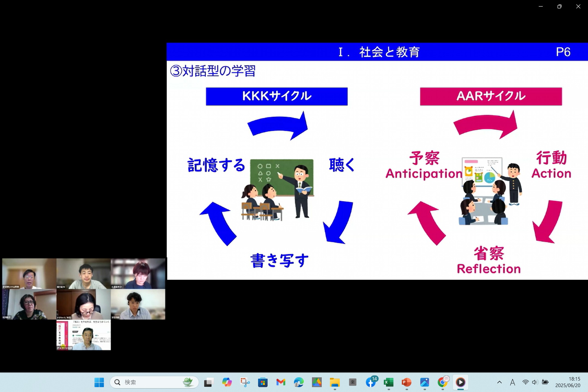588x392 pixels.
Task: Open the volume speaker tray icon
Action: pyautogui.click(x=535, y=382)
